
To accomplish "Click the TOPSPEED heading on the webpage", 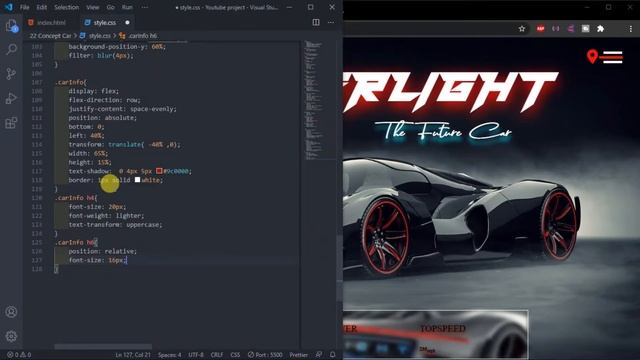I will point(443,329).
